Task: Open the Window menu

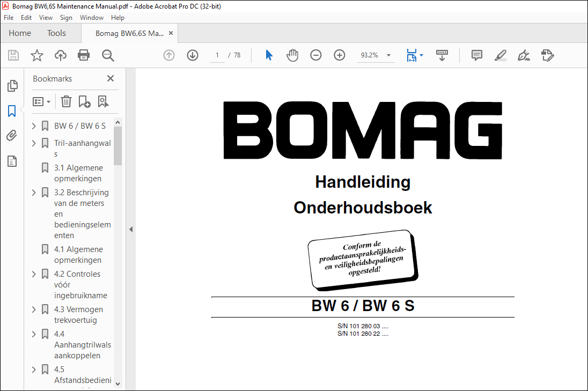Action: pos(92,18)
